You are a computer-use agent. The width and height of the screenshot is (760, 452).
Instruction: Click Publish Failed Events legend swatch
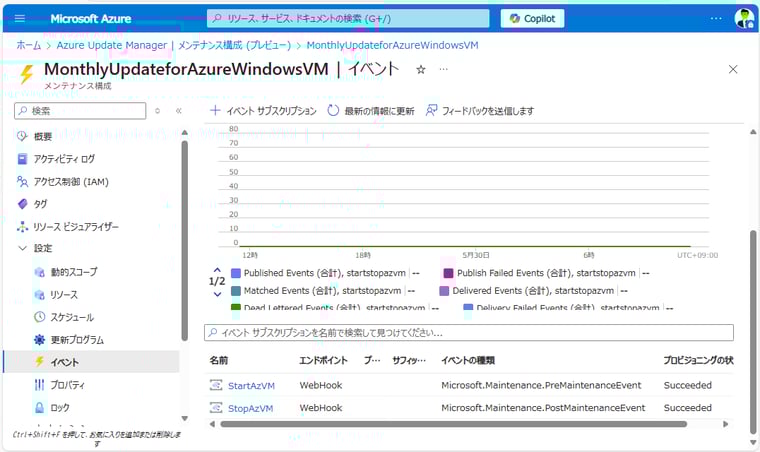click(x=448, y=273)
